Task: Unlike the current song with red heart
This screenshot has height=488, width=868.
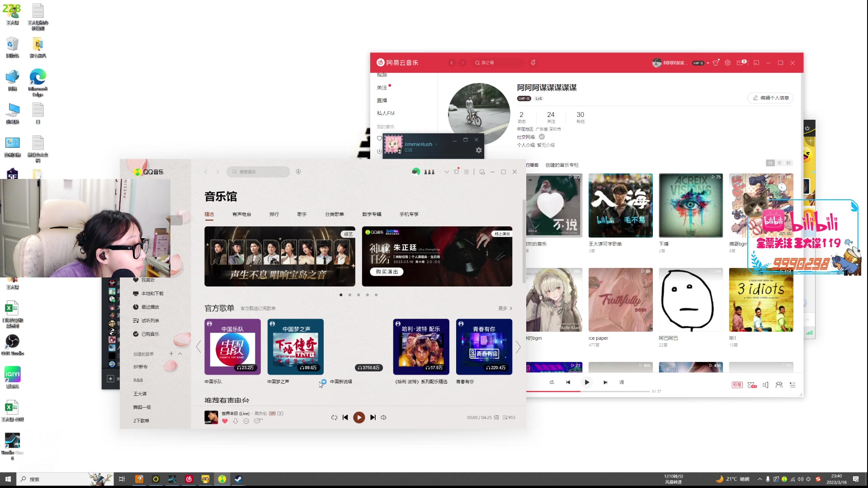Action: [225, 421]
